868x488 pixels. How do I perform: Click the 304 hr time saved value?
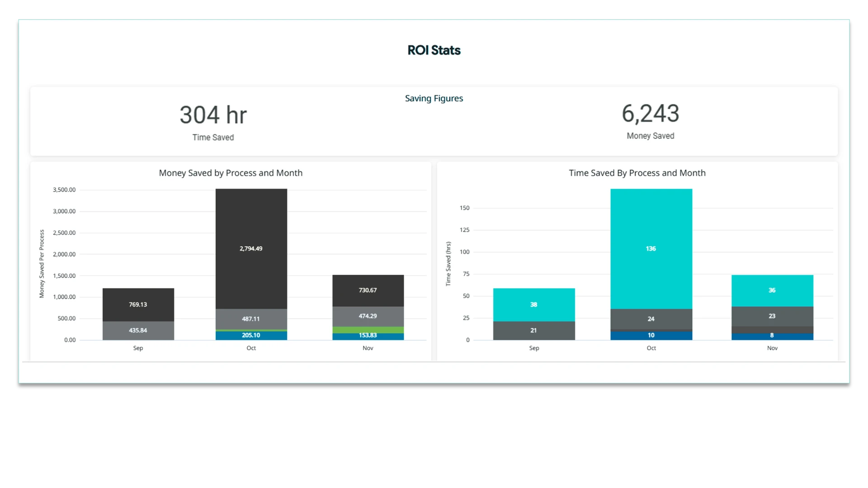(213, 115)
